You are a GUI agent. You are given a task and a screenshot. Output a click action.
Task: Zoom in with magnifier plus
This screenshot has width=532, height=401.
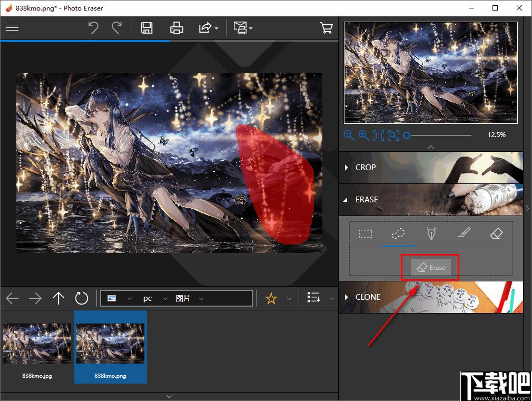pyautogui.click(x=364, y=135)
